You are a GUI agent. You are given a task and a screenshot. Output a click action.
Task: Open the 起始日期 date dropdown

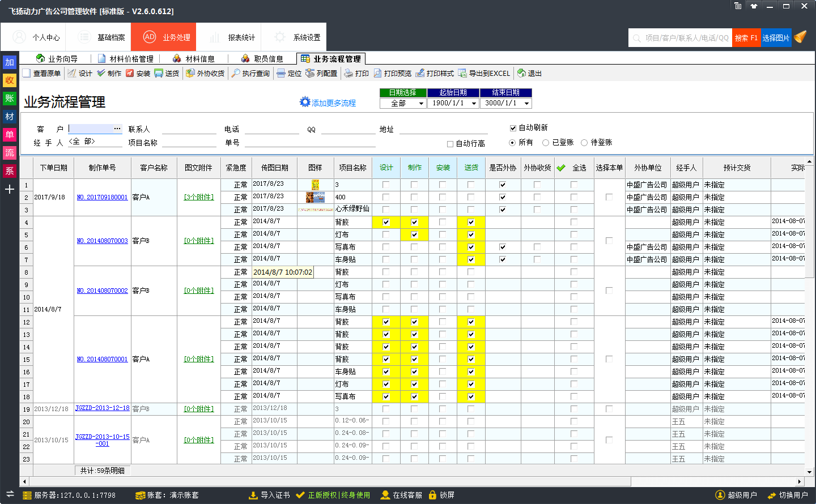click(x=474, y=104)
